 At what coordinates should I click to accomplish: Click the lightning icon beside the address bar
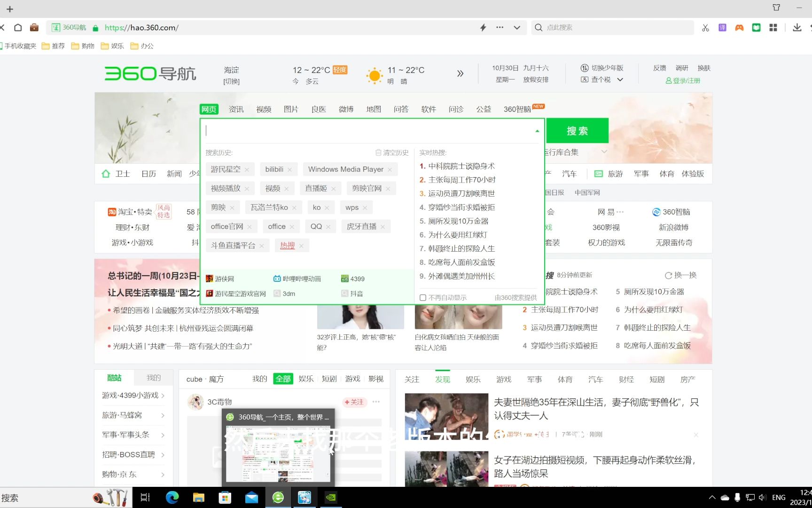(x=483, y=27)
